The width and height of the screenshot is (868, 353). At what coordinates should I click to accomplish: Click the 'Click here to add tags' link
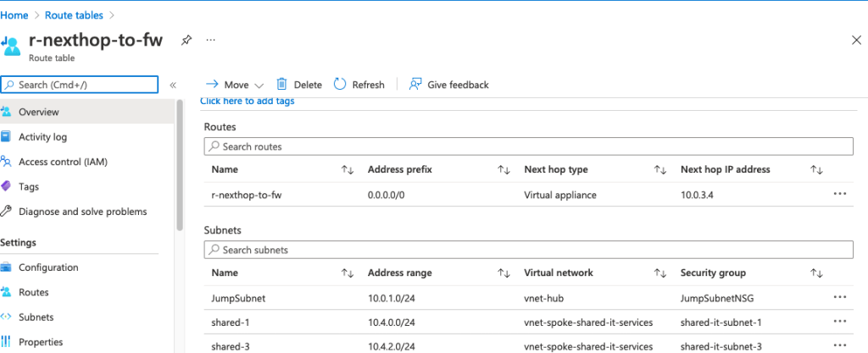248,102
